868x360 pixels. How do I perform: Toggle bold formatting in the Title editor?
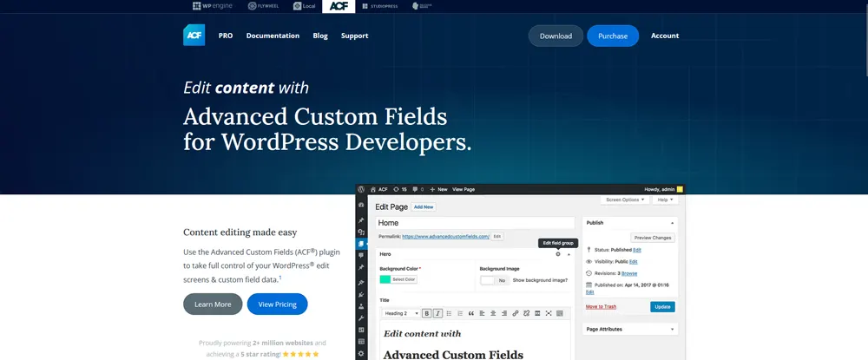coord(427,313)
